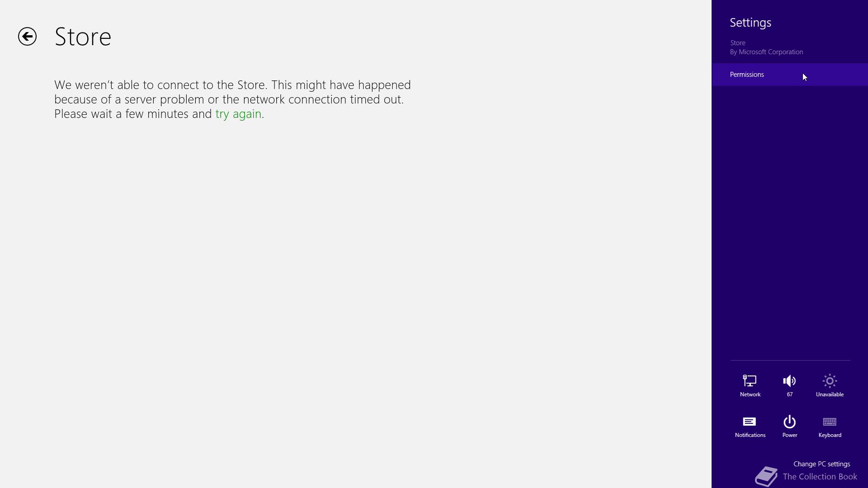Open the Notifications icon
This screenshot has width=868, height=488.
[x=750, y=422]
